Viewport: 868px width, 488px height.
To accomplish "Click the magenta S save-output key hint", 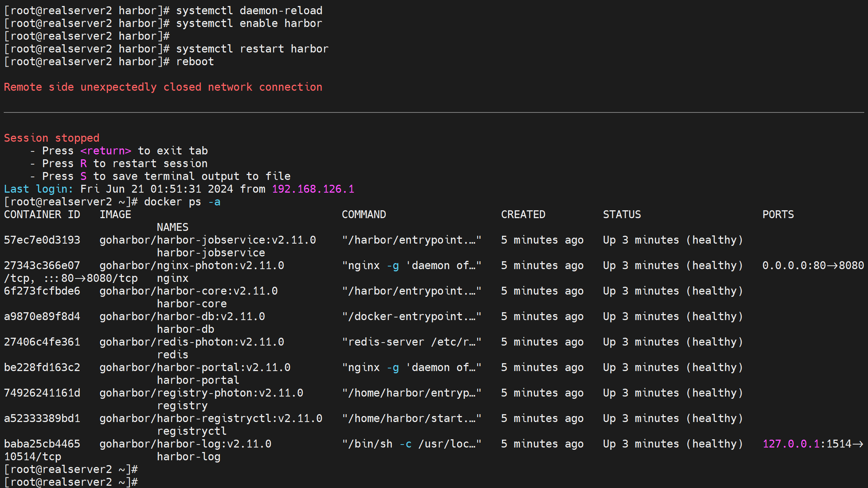I will [83, 176].
